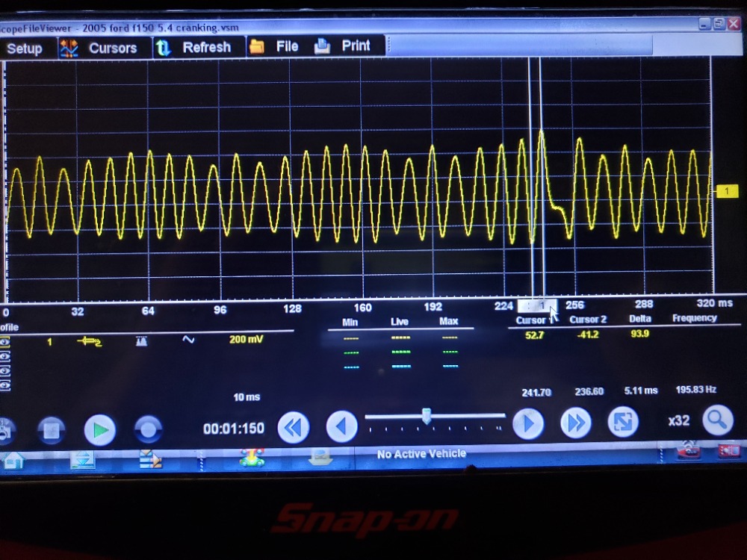Screen dimensions: 747x560
Task: Toggle the fourth channel eye icon
Action: pyautogui.click(x=6, y=385)
